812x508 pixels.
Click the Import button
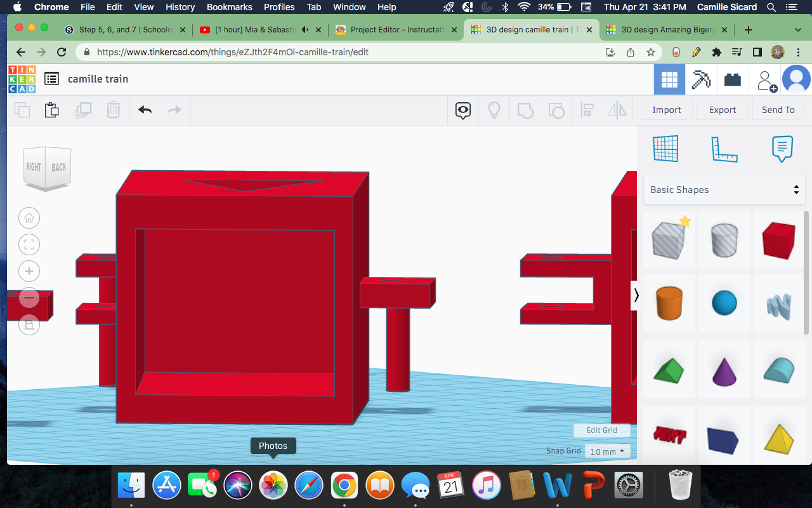tap(667, 110)
